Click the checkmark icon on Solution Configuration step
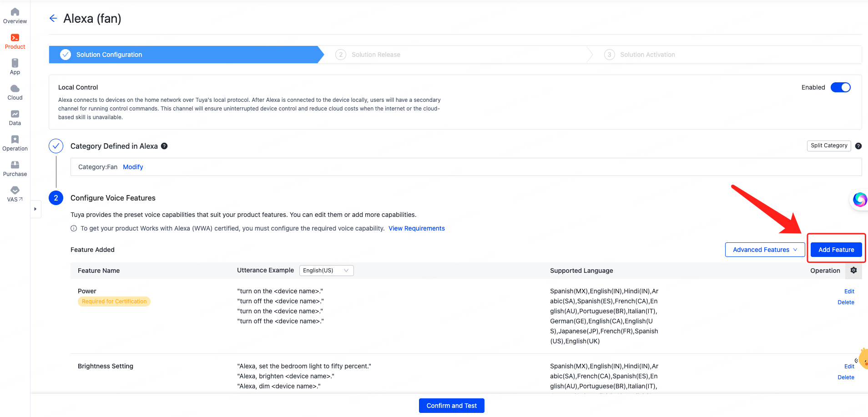Screen dimensions: 868x417 tap(66, 55)
